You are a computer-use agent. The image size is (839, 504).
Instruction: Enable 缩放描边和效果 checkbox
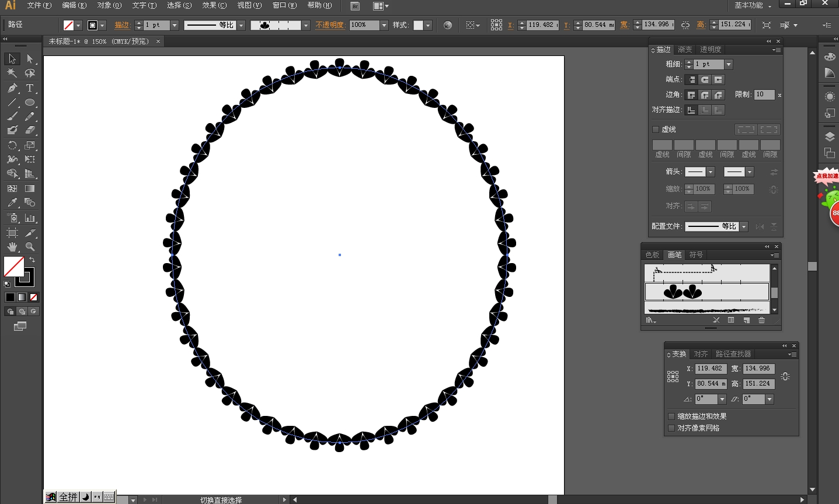click(x=671, y=416)
